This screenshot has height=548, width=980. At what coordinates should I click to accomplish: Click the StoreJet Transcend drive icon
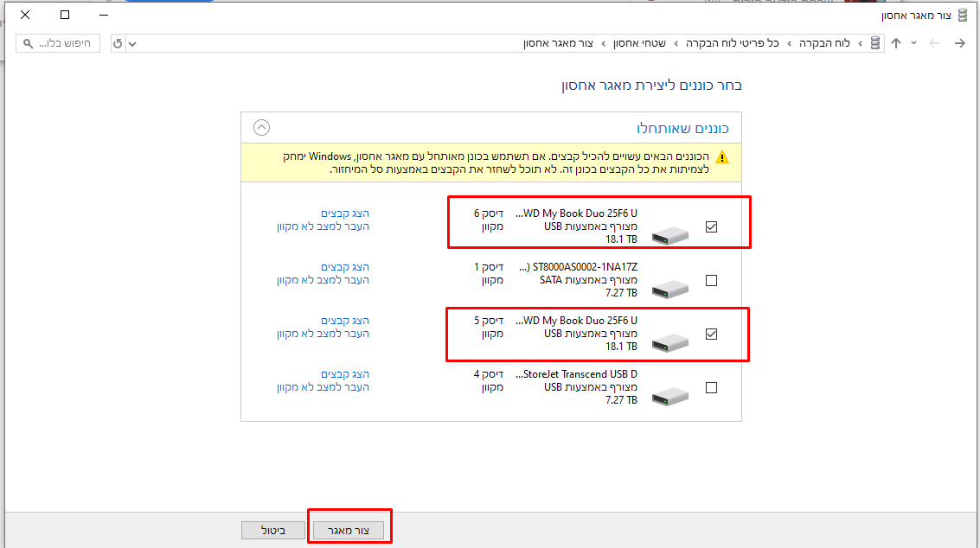click(x=670, y=397)
